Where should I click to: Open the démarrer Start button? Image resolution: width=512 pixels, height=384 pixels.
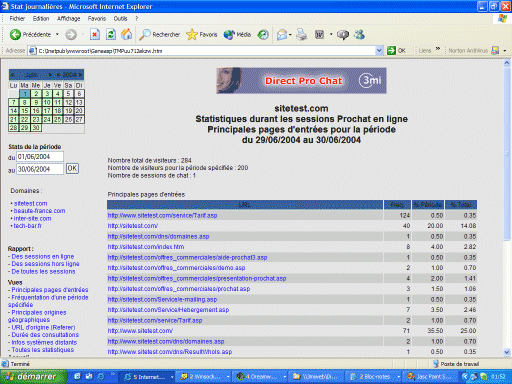33,377
